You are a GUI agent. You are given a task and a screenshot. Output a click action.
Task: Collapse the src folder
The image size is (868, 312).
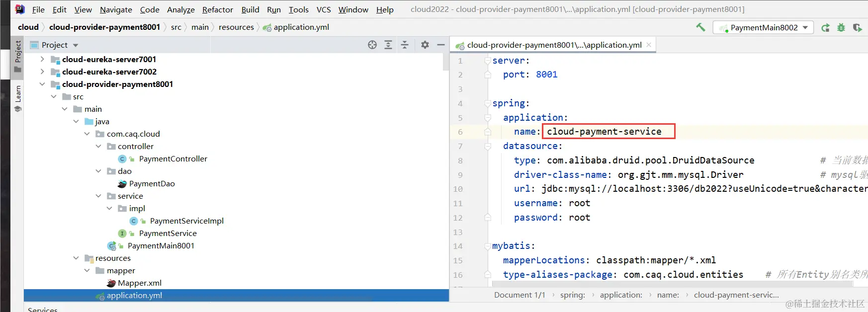click(54, 96)
